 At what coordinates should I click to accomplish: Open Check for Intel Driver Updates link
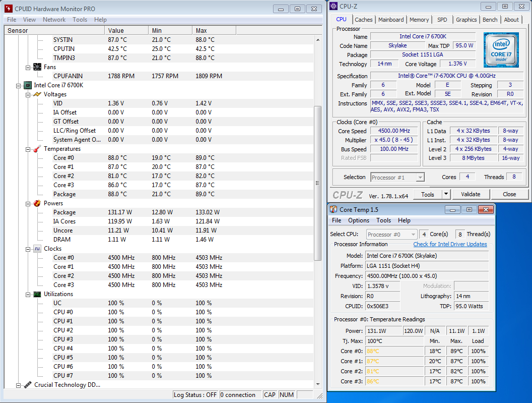(x=450, y=244)
